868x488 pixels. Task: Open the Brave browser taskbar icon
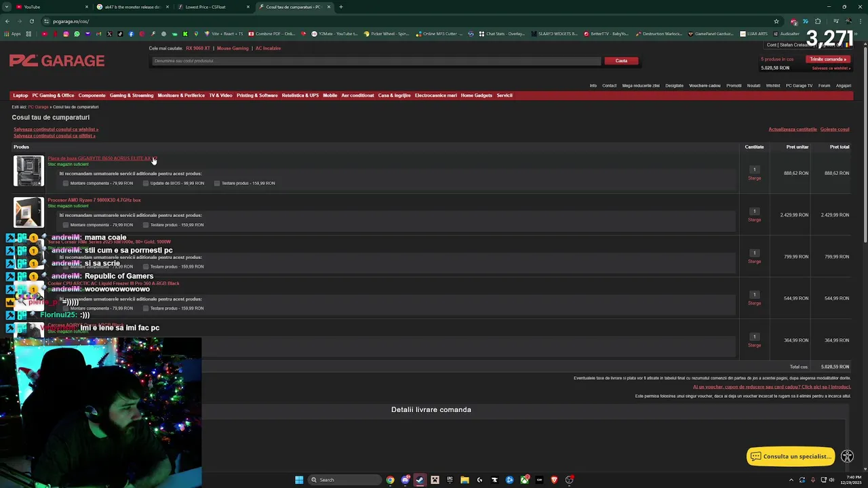[554, 480]
